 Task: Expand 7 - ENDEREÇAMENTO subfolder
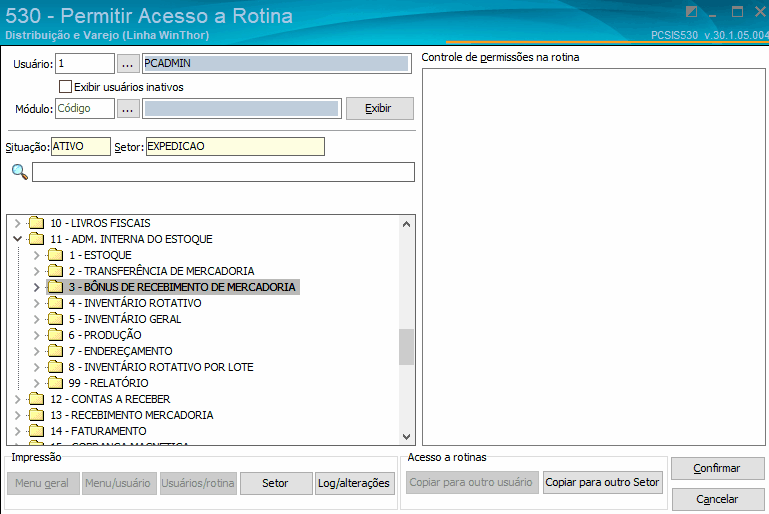[36, 351]
